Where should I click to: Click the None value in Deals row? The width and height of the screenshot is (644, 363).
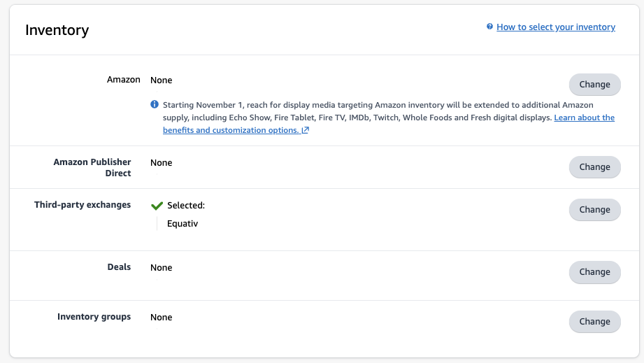(x=161, y=268)
